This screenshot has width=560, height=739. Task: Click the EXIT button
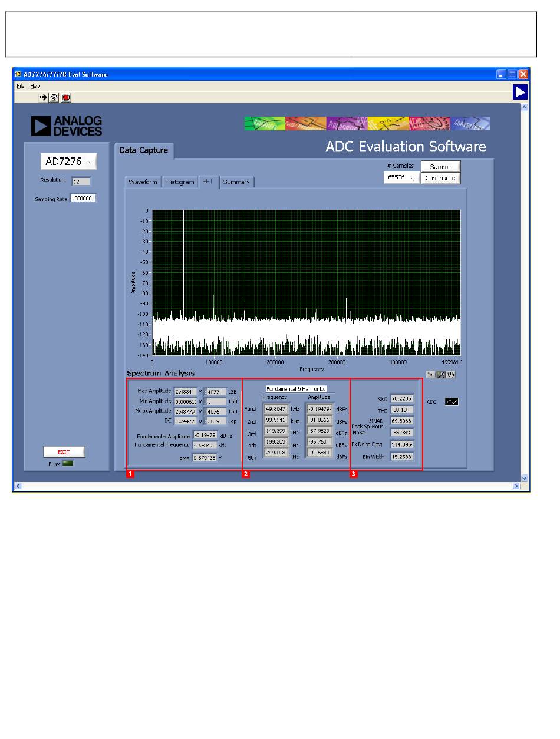64,452
